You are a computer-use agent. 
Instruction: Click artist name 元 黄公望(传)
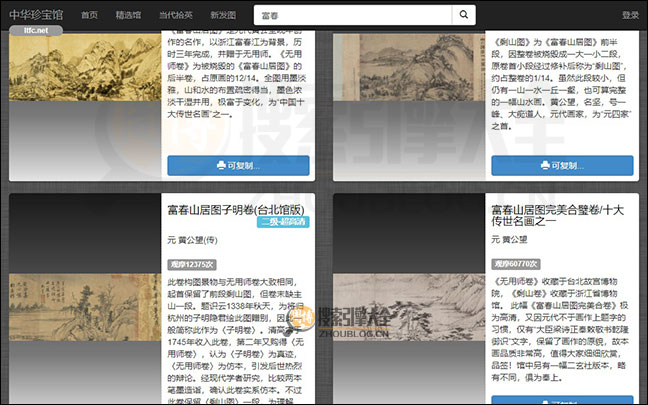pos(193,240)
